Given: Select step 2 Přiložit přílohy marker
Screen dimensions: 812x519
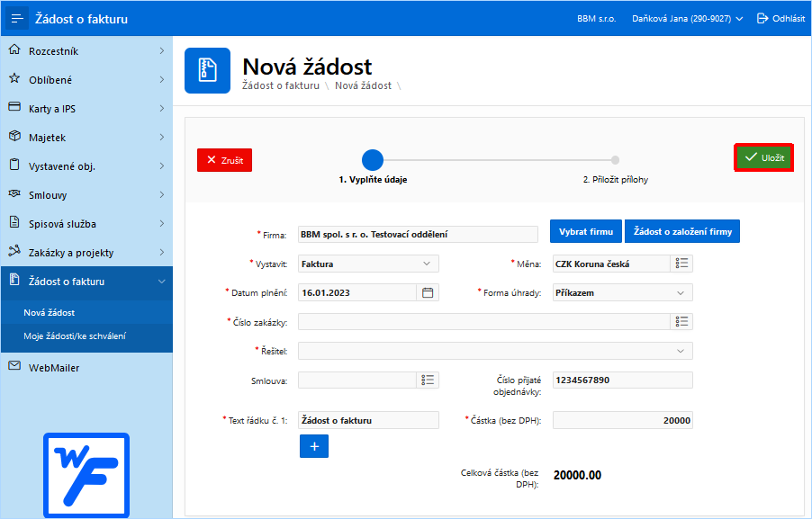Looking at the screenshot, I should pos(615,160).
